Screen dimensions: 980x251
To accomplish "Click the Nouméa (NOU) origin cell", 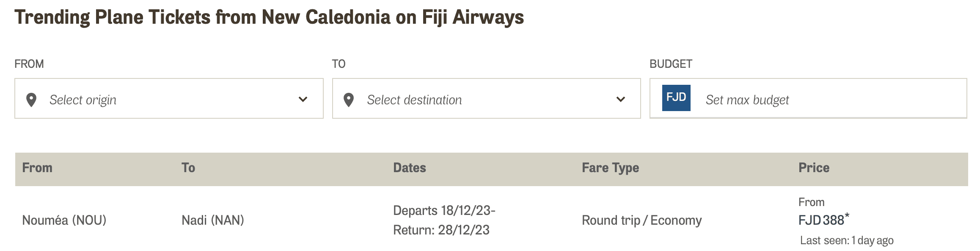I will click(x=64, y=220).
